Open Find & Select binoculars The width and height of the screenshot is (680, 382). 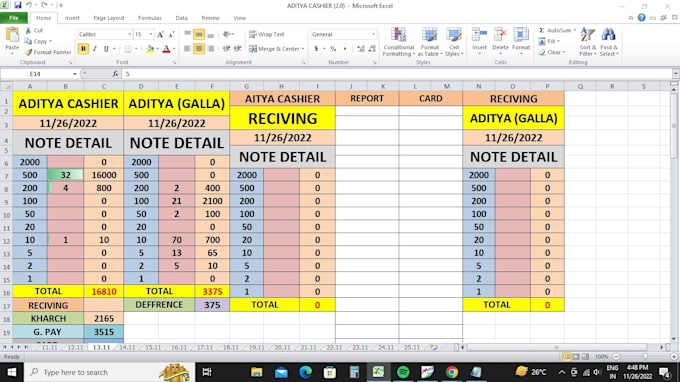pyautogui.click(x=608, y=42)
